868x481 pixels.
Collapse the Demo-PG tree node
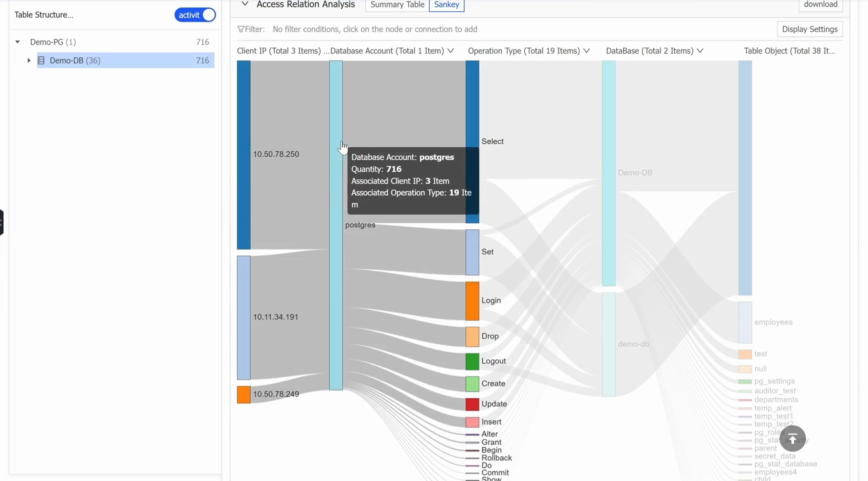coord(18,42)
